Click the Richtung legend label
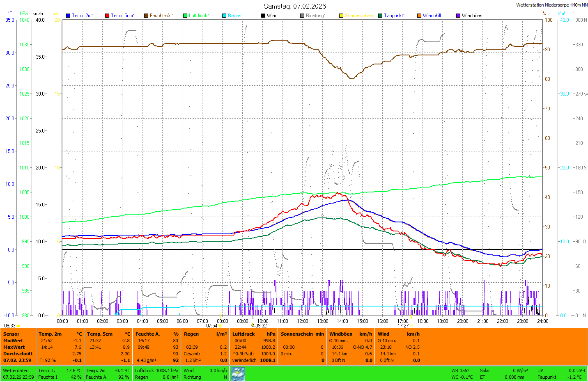This screenshot has width=588, height=382. pos(315,16)
